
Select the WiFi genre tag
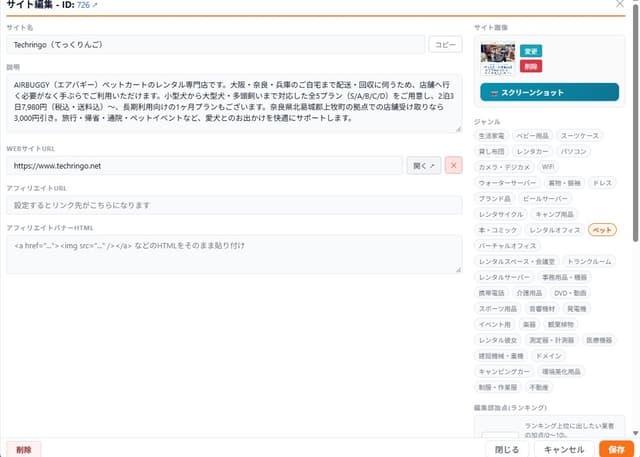tap(548, 167)
